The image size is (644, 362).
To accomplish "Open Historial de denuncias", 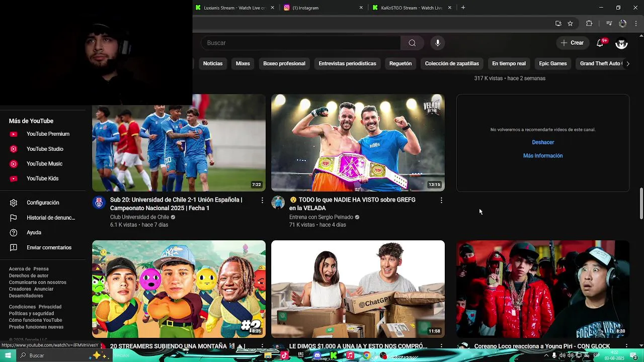I will point(43,218).
